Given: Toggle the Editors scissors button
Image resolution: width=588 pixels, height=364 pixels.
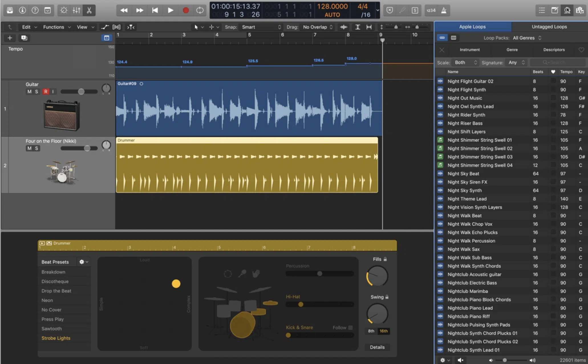Looking at the screenshot, I should pos(89,11).
